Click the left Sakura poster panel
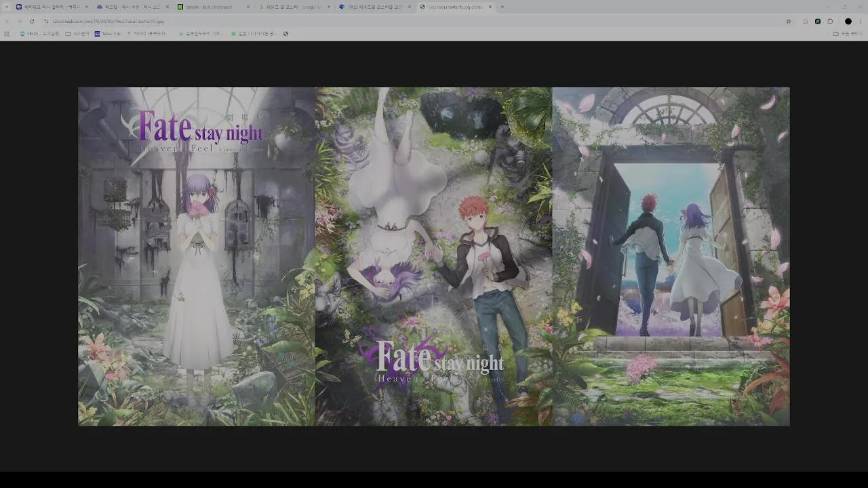The width and height of the screenshot is (868, 488). 197,256
